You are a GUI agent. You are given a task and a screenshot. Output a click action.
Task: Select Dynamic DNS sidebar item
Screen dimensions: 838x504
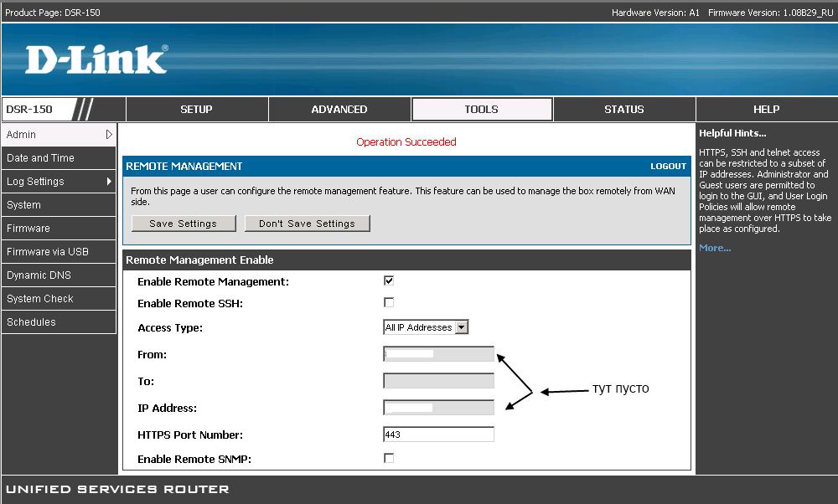click(39, 275)
